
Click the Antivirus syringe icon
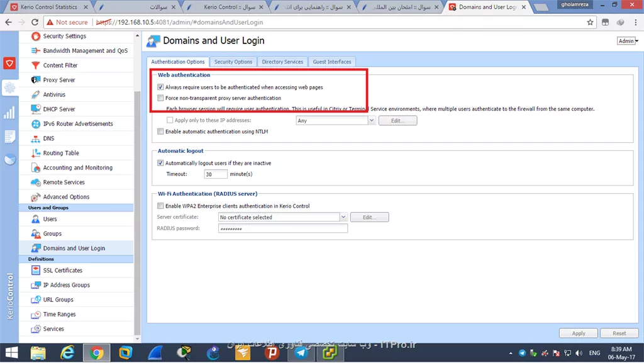coord(36,94)
